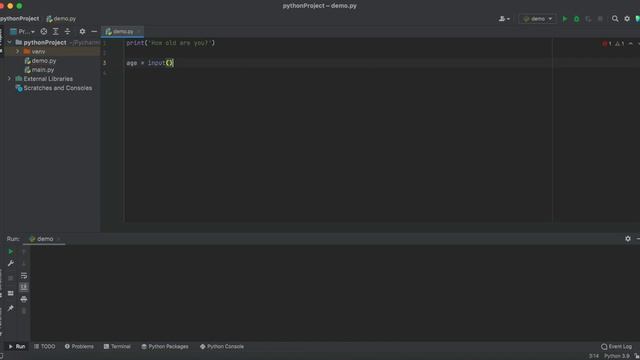Rerun demo from Run panel green arrow
The height and width of the screenshot is (360, 640).
click(x=11, y=252)
